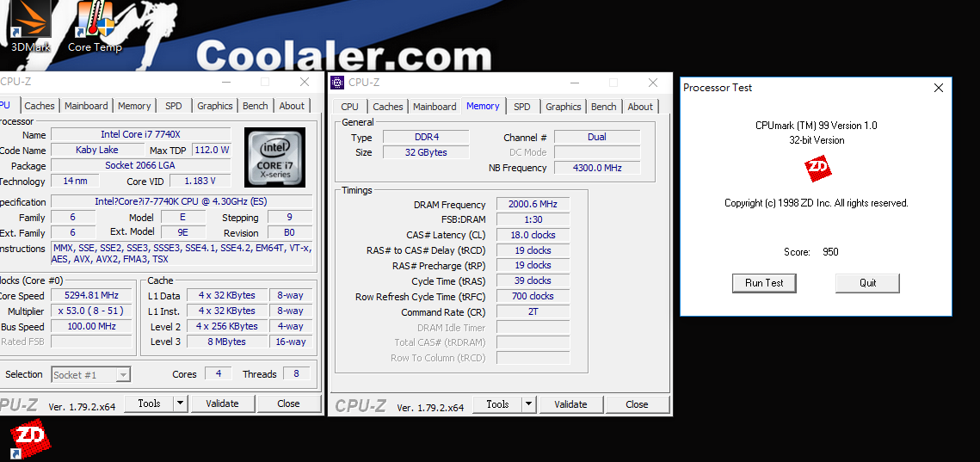
Task: Click the Cores value 4
Action: pyautogui.click(x=219, y=374)
